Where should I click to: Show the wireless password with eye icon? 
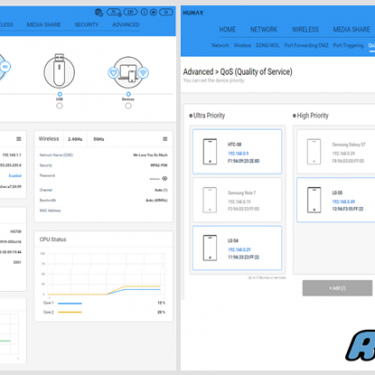164,179
